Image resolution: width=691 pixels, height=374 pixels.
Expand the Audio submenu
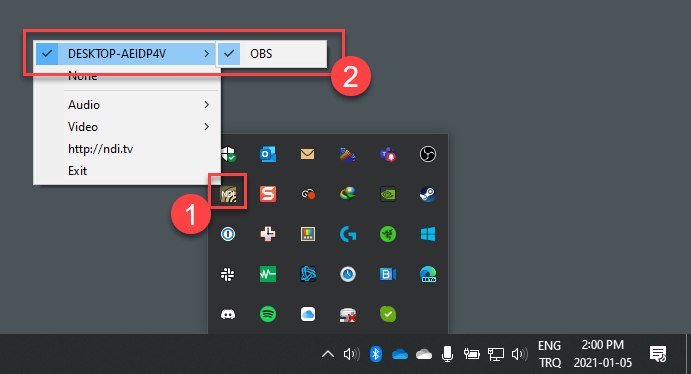[x=127, y=105]
